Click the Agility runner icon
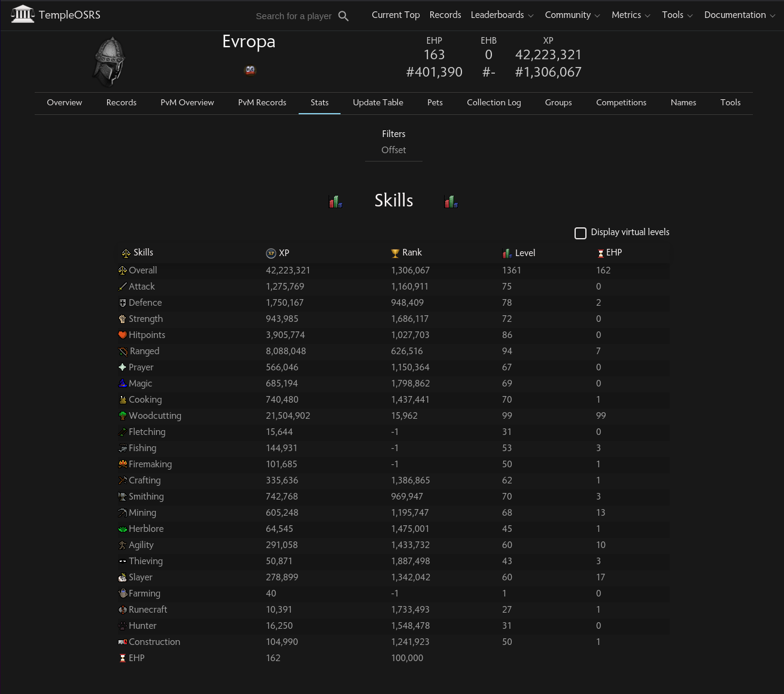Screen dimensions: 784x694 (x=123, y=545)
